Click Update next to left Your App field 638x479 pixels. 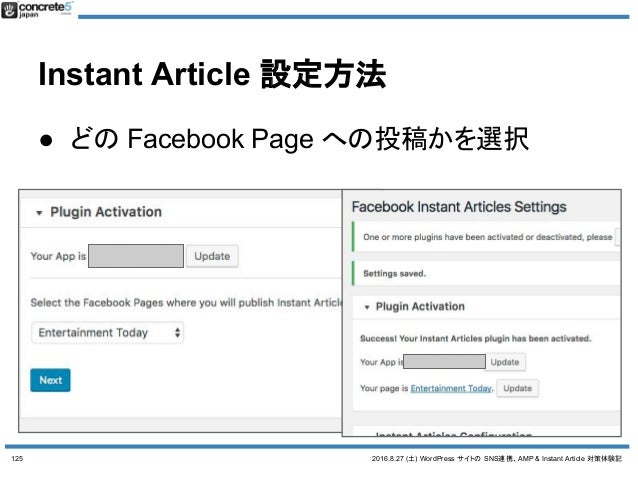click(x=212, y=256)
